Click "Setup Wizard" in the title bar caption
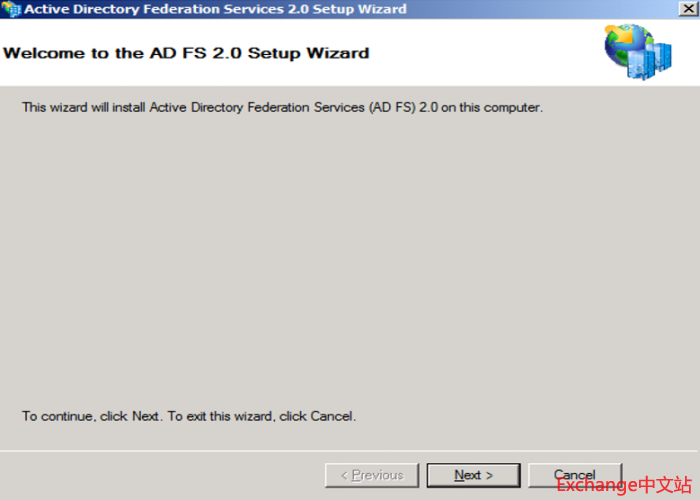 pos(364,9)
